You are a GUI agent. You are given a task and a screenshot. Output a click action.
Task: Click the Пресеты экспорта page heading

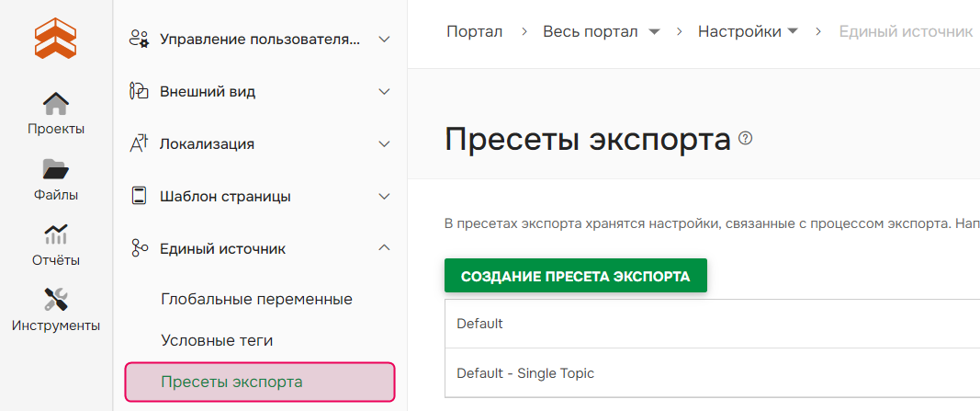(x=588, y=140)
